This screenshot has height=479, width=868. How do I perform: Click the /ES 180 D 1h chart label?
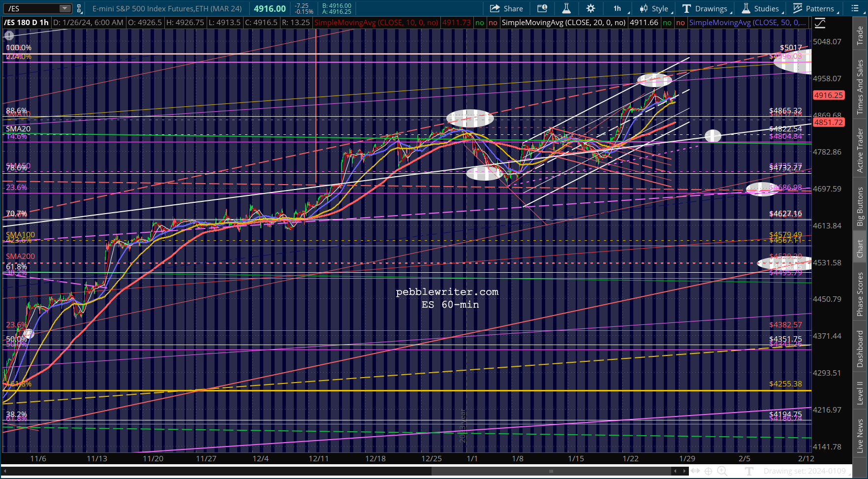click(27, 23)
